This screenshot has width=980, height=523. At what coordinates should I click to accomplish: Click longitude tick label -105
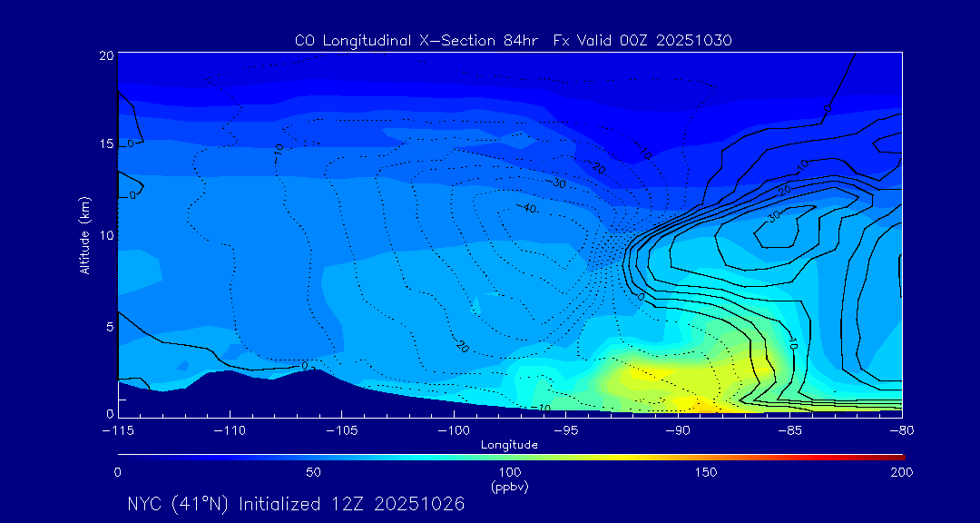(x=342, y=431)
